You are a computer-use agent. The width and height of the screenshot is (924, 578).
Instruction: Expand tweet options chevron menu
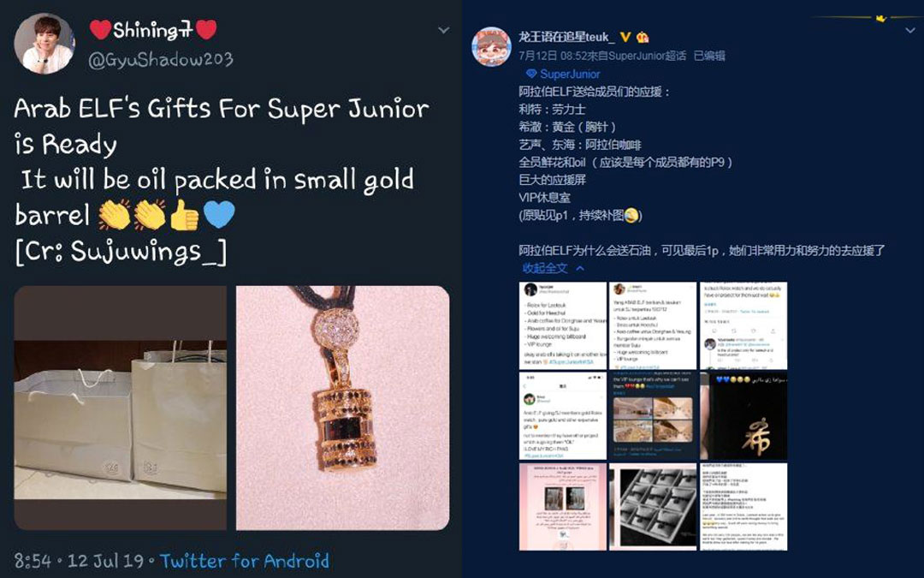coord(444,30)
